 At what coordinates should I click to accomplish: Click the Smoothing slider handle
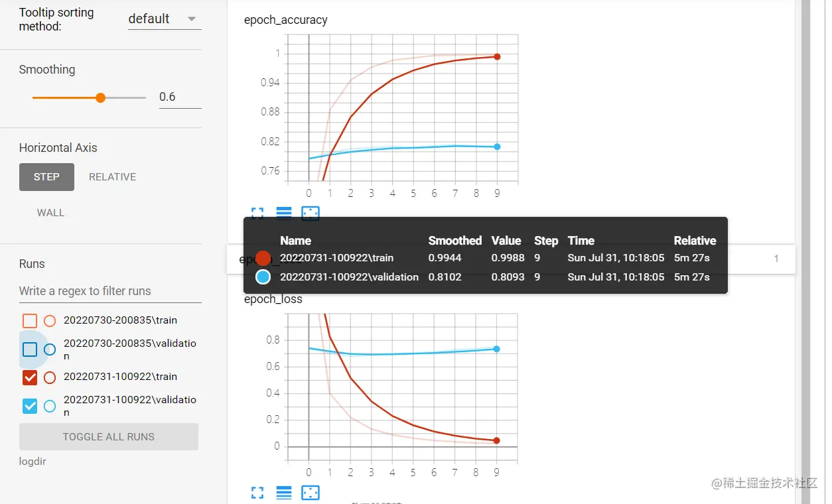click(x=100, y=97)
